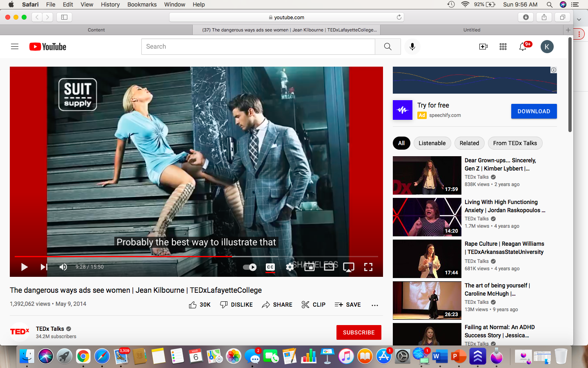Open Finder from the Dock
Image resolution: width=588 pixels, height=368 pixels.
[x=27, y=356]
